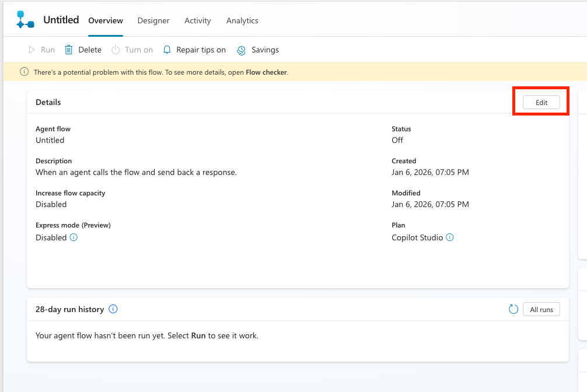Refresh the run history list
The height and width of the screenshot is (392, 587).
pyautogui.click(x=513, y=309)
